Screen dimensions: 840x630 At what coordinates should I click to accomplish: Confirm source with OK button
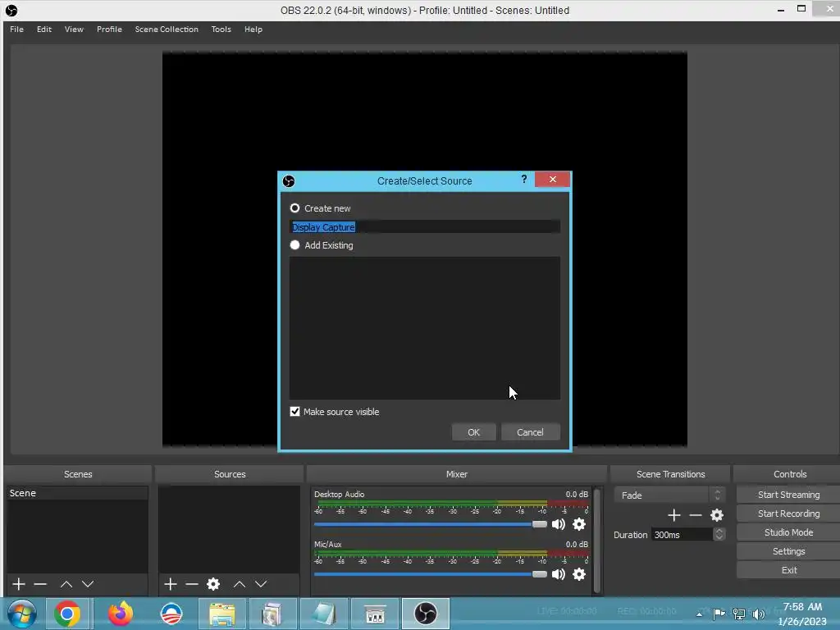click(x=473, y=432)
